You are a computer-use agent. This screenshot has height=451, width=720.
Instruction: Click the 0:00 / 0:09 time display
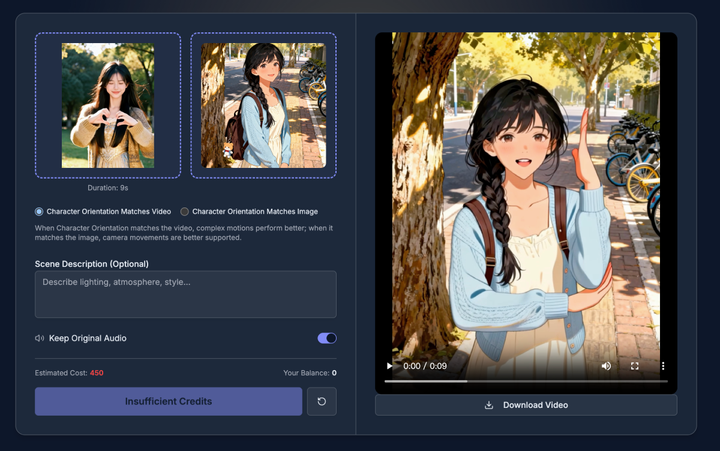(x=425, y=366)
